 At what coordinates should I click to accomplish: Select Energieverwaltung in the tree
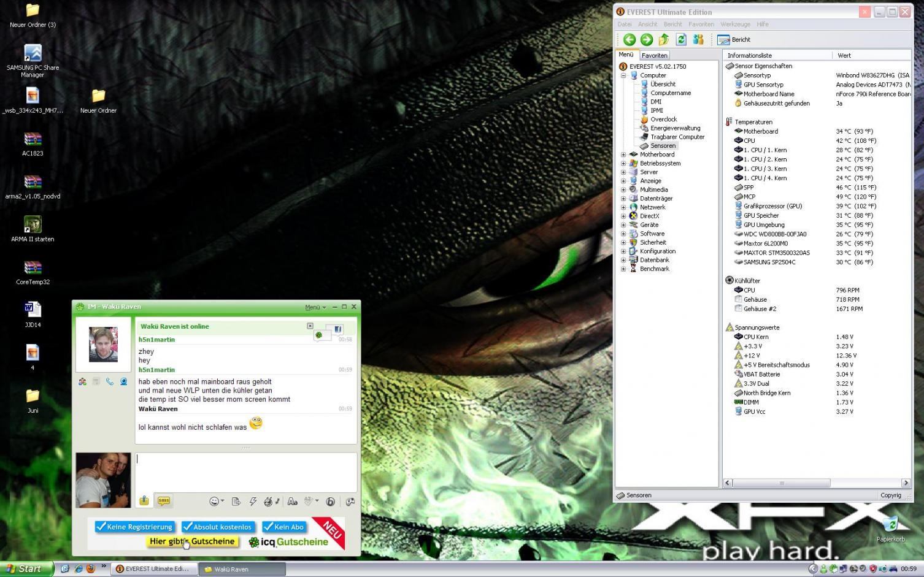point(675,128)
